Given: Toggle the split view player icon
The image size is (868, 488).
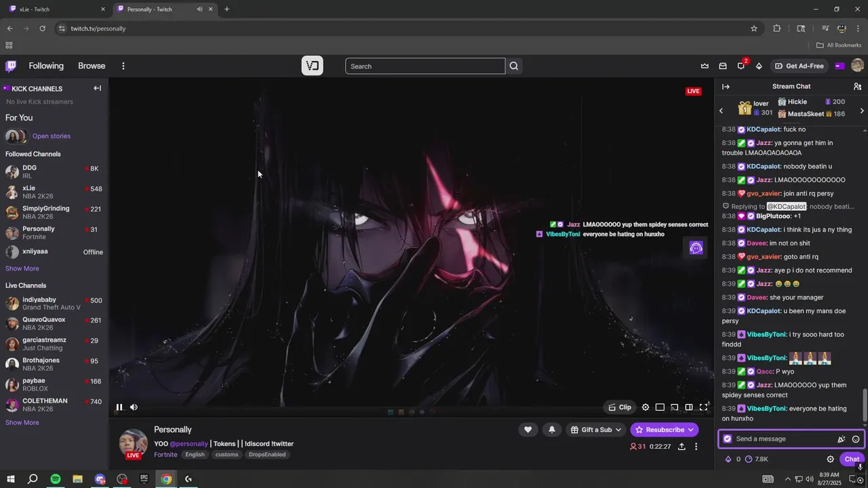Looking at the screenshot, I should [x=689, y=407].
